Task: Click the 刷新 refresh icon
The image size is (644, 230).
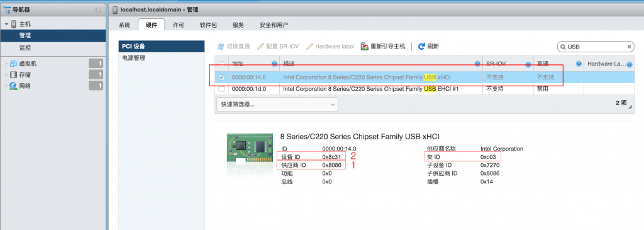Action: click(x=421, y=47)
